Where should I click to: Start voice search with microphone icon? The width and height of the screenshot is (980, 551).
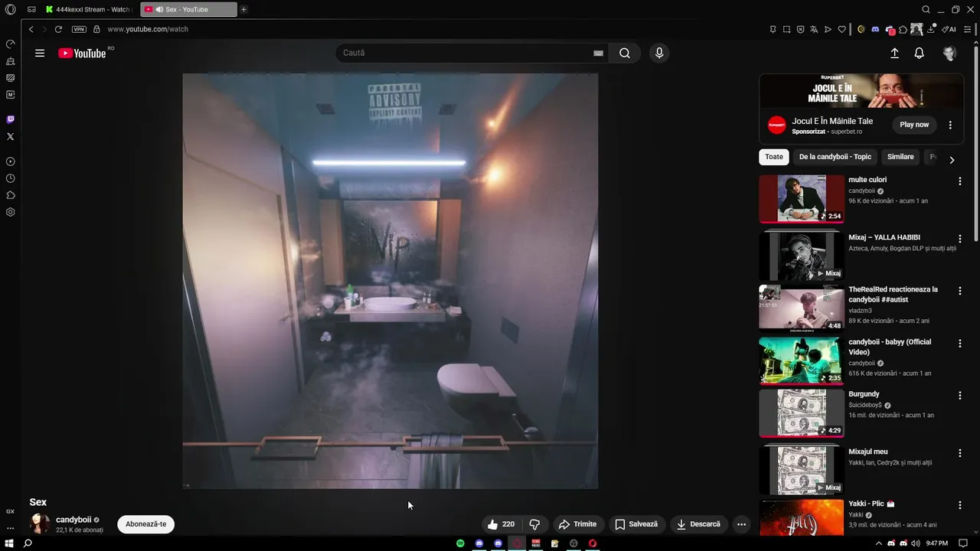pos(658,53)
